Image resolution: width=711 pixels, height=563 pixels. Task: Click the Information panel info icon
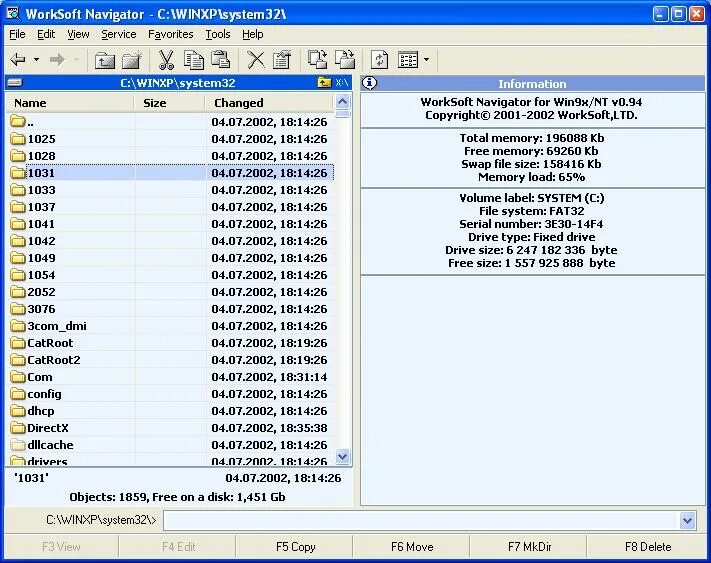point(370,83)
